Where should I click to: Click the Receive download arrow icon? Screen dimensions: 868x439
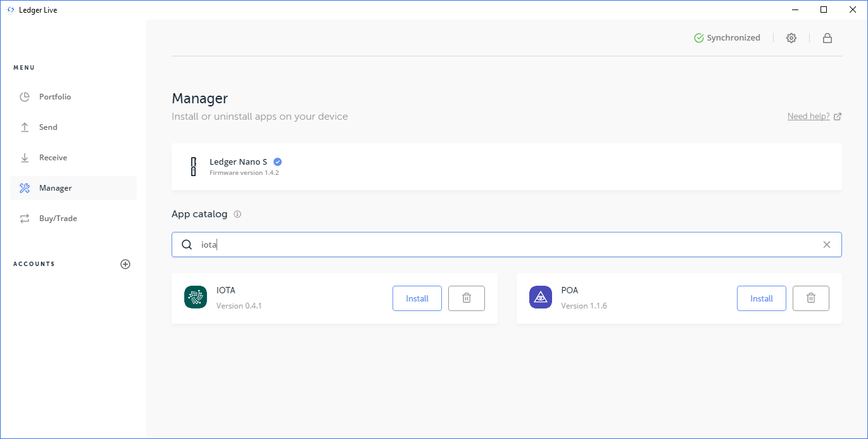tap(25, 158)
